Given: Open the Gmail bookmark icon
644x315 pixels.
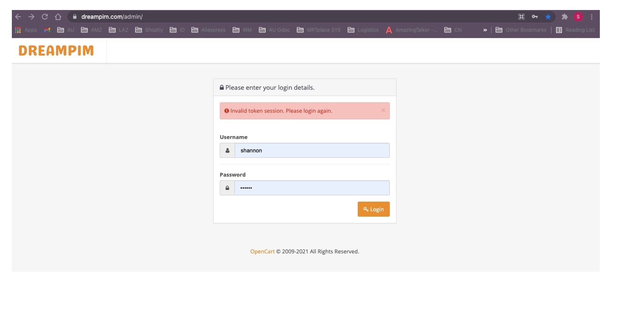Looking at the screenshot, I should coord(47,30).
